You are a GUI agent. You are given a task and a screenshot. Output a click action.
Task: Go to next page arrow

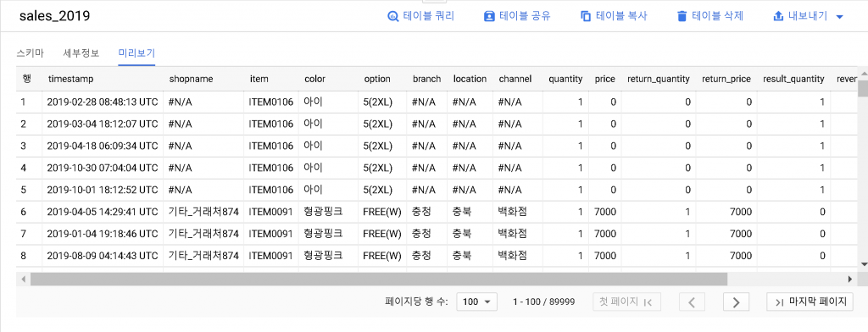[x=736, y=302]
